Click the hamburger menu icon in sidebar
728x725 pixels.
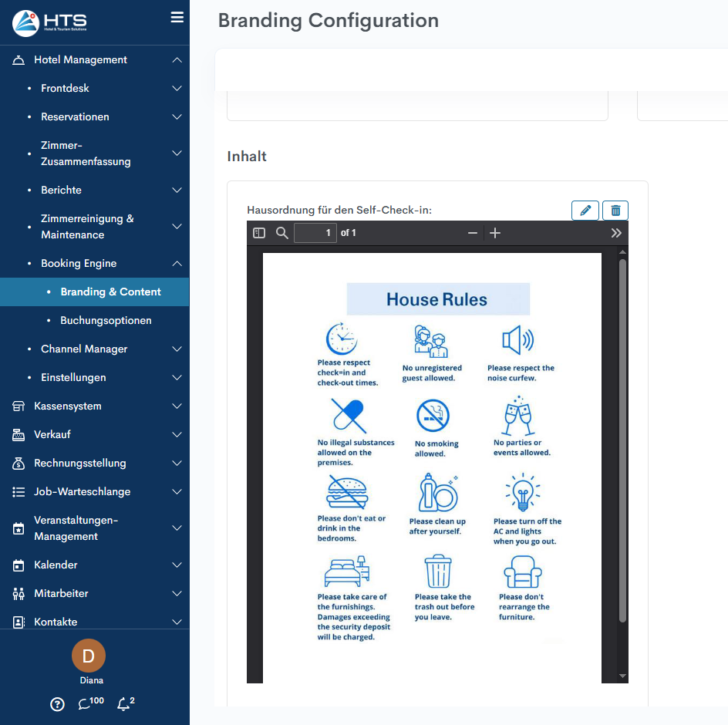coord(177,17)
